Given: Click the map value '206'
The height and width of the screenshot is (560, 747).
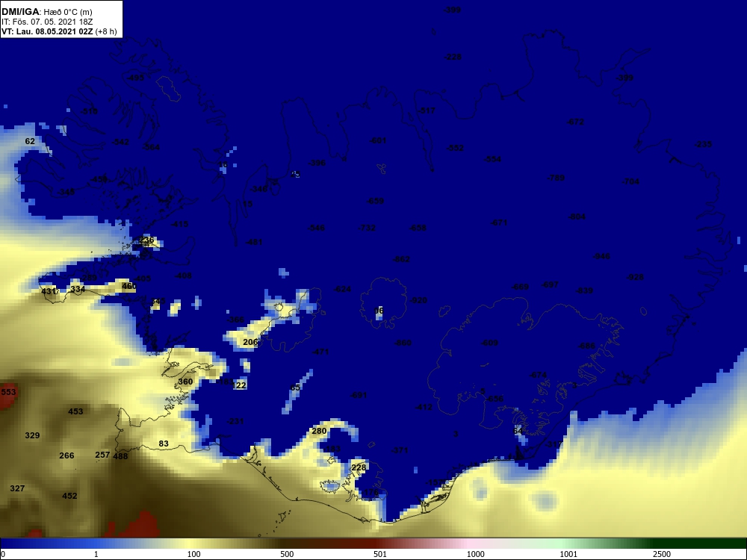Looking at the screenshot, I should 250,342.
